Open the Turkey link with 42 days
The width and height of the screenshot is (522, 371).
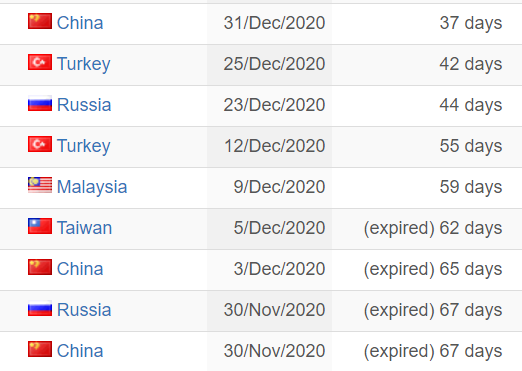point(84,64)
